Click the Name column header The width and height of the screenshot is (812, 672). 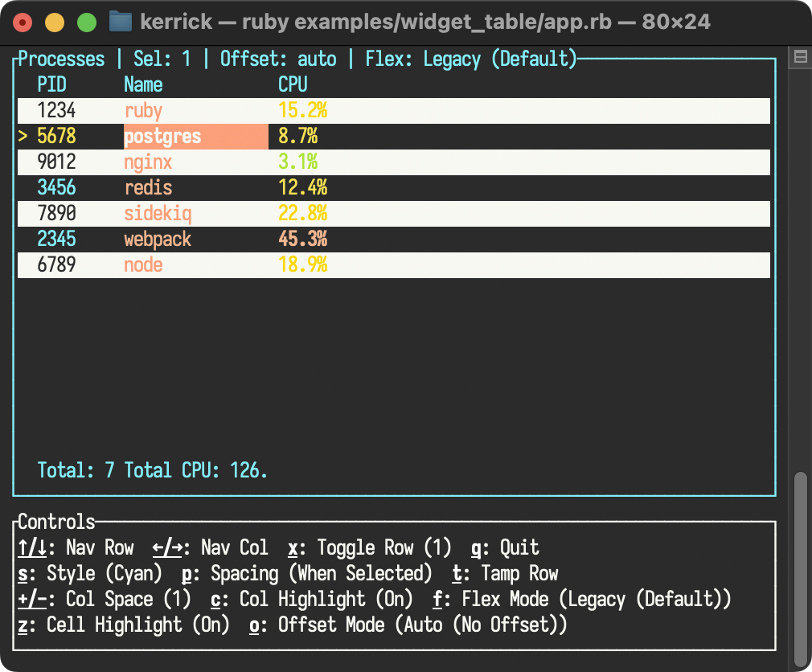[143, 85]
